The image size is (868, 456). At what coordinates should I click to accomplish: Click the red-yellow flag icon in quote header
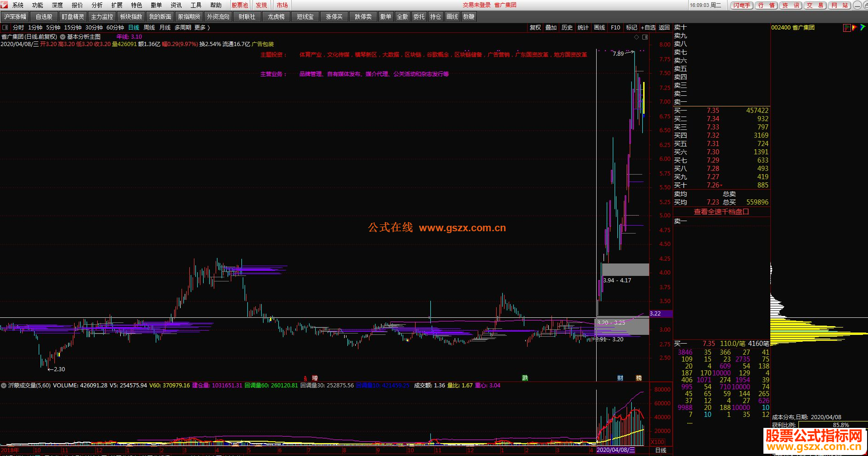pyautogui.click(x=855, y=28)
